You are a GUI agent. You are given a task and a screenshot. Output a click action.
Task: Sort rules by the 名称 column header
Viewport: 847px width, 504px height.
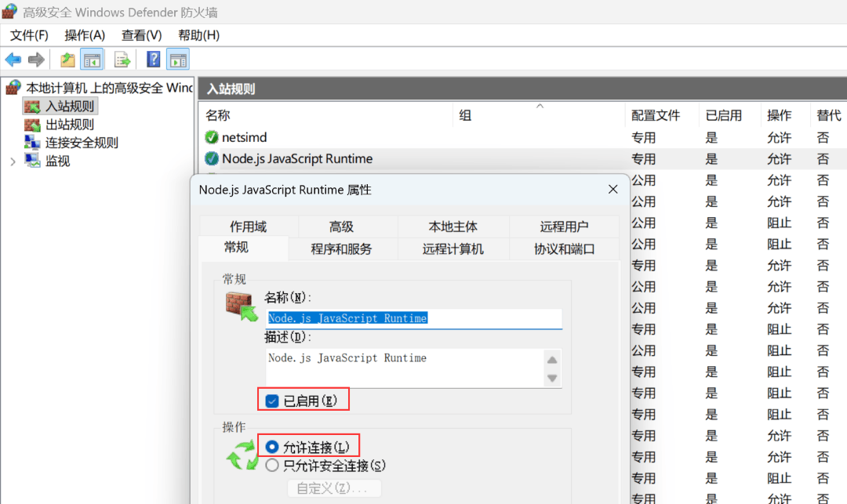click(327, 115)
